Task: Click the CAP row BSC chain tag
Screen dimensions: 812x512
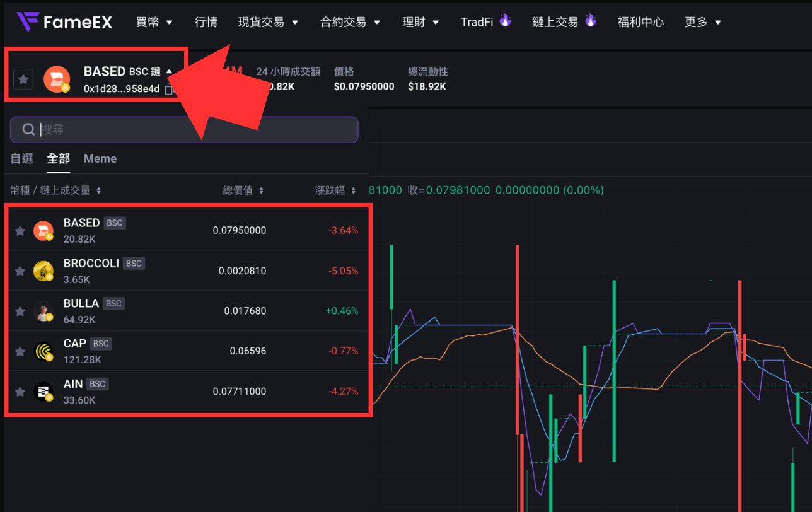Action: (101, 344)
